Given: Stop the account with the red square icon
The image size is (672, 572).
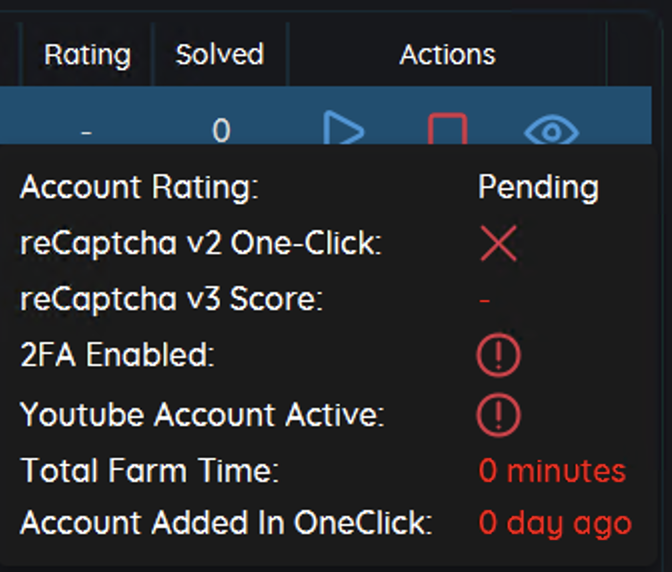Looking at the screenshot, I should [447, 129].
